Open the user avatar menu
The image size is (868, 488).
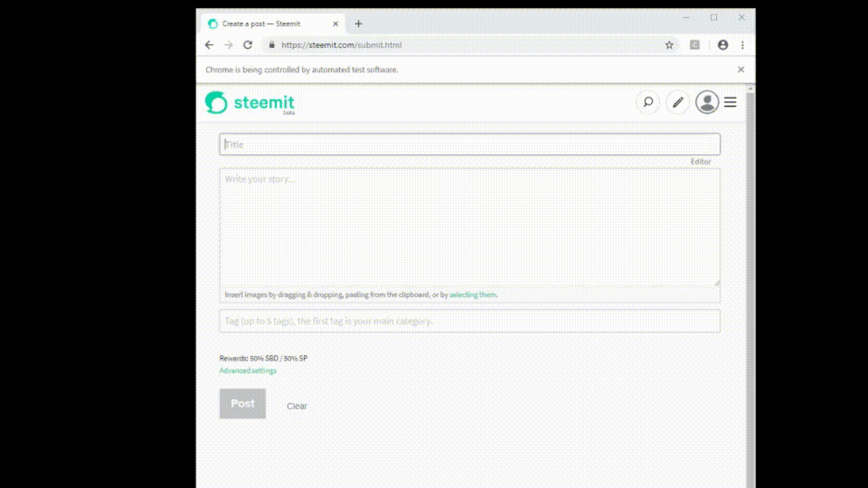(x=707, y=102)
